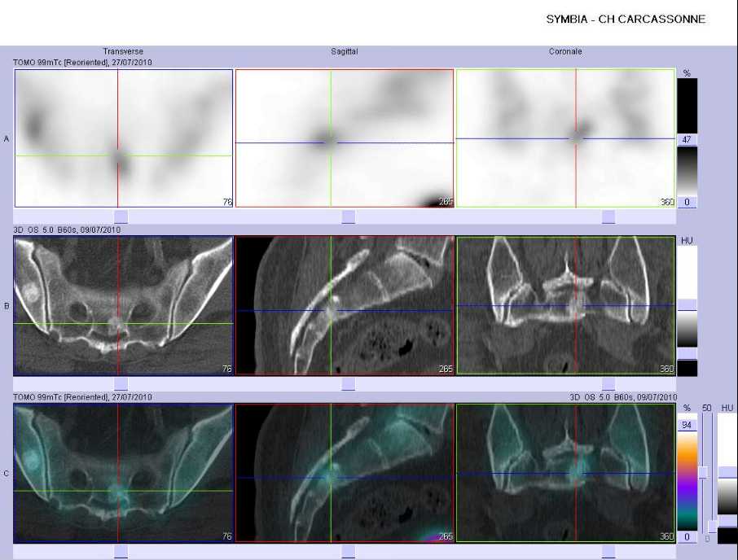
Task: Click the '%' label above the row A color bar
Action: (687, 73)
